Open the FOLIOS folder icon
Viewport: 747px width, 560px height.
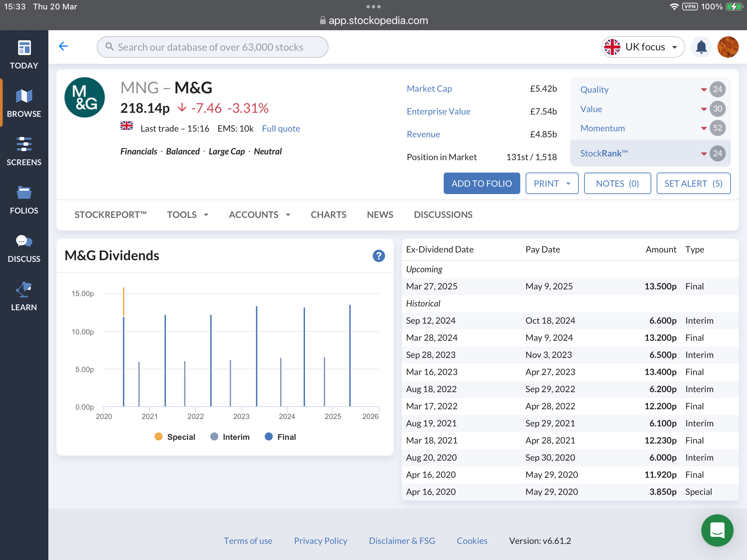click(24, 193)
